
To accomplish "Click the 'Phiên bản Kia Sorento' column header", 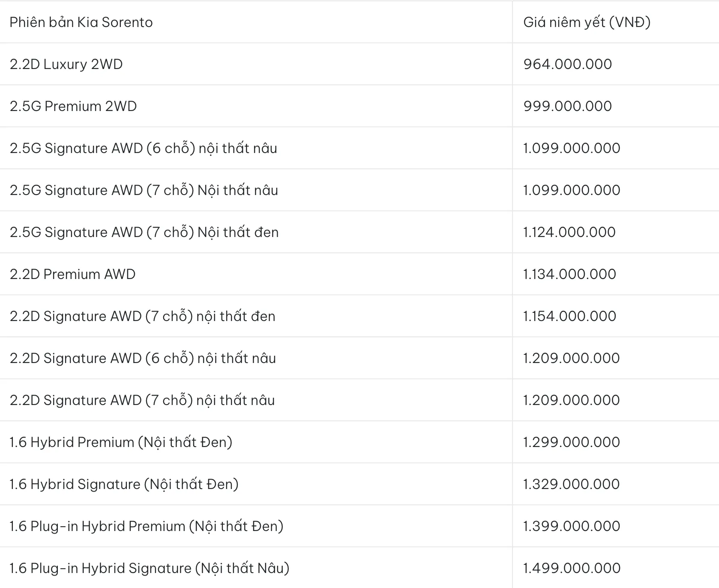I will (x=81, y=22).
